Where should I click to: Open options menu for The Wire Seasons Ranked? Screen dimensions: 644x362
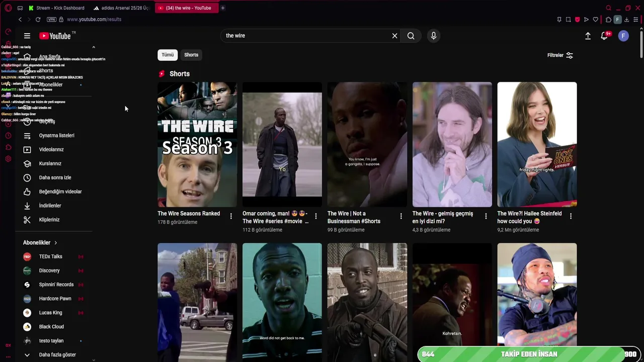point(231,216)
